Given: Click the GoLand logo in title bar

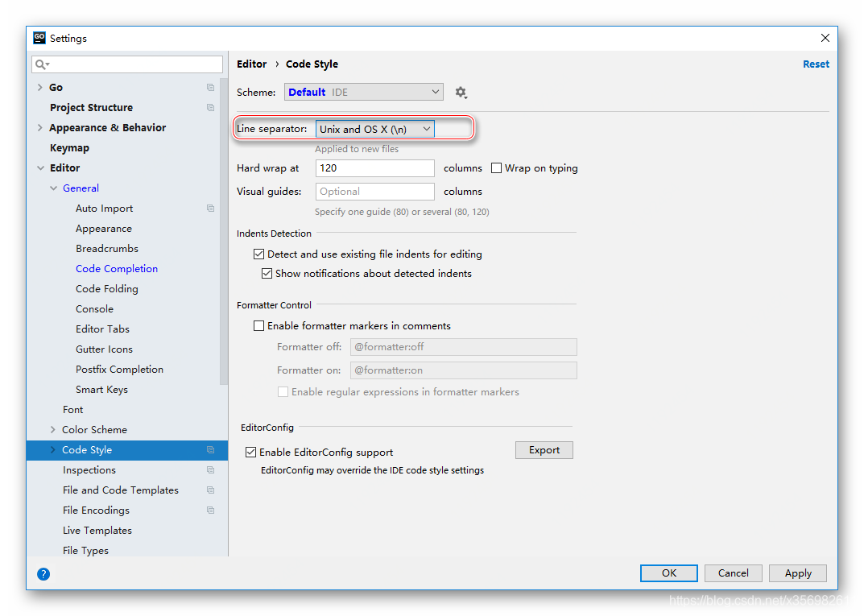Looking at the screenshot, I should tap(39, 38).
